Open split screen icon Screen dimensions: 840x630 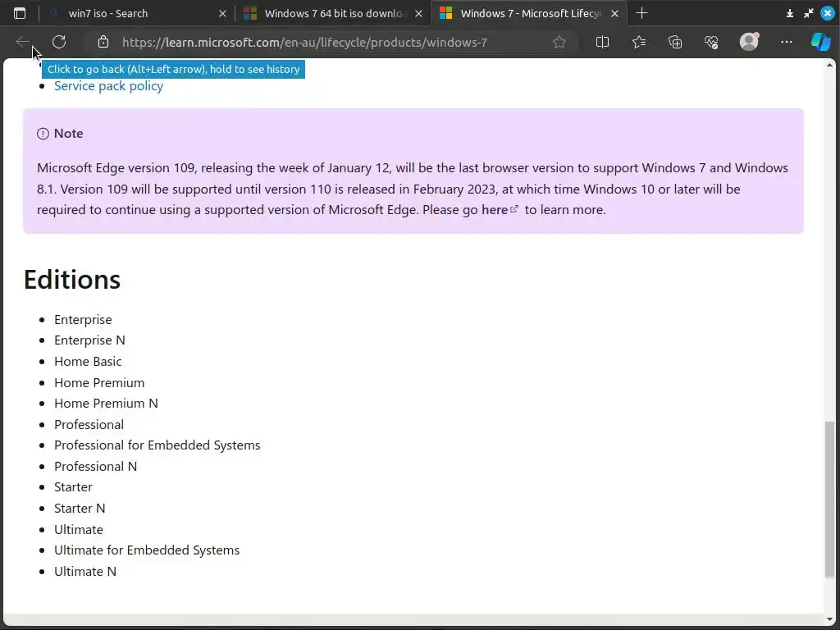click(602, 42)
